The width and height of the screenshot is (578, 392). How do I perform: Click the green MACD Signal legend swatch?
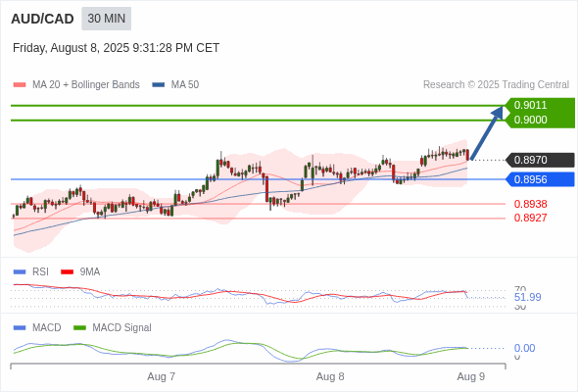point(79,328)
